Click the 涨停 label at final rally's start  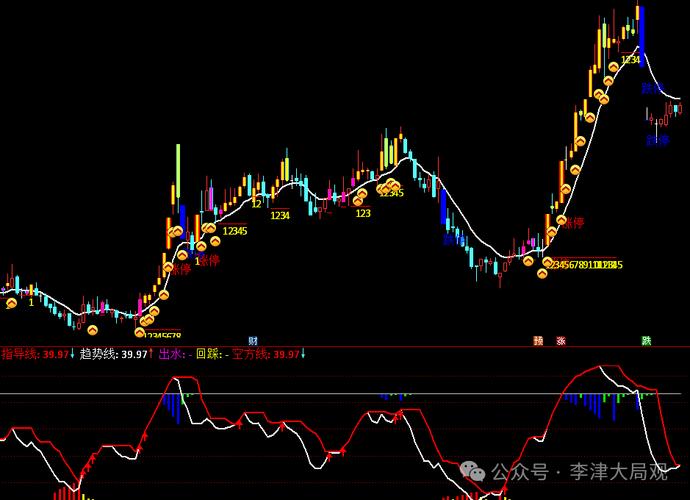point(573,223)
